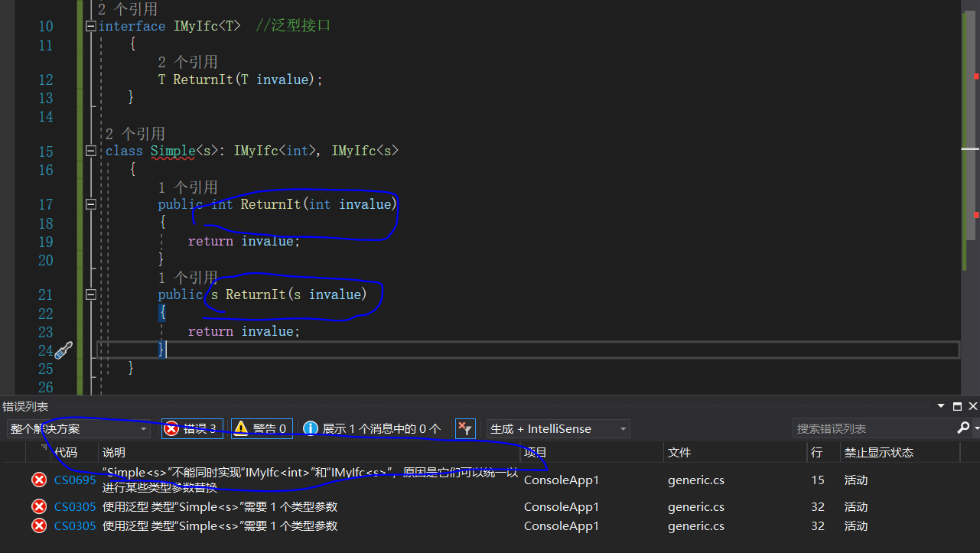
Task: Click return invalue; on line 23
Action: pos(245,331)
